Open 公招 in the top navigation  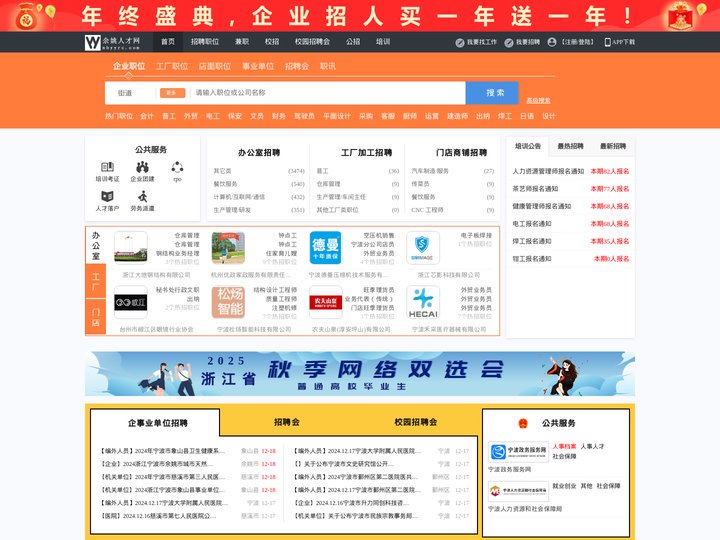(353, 42)
